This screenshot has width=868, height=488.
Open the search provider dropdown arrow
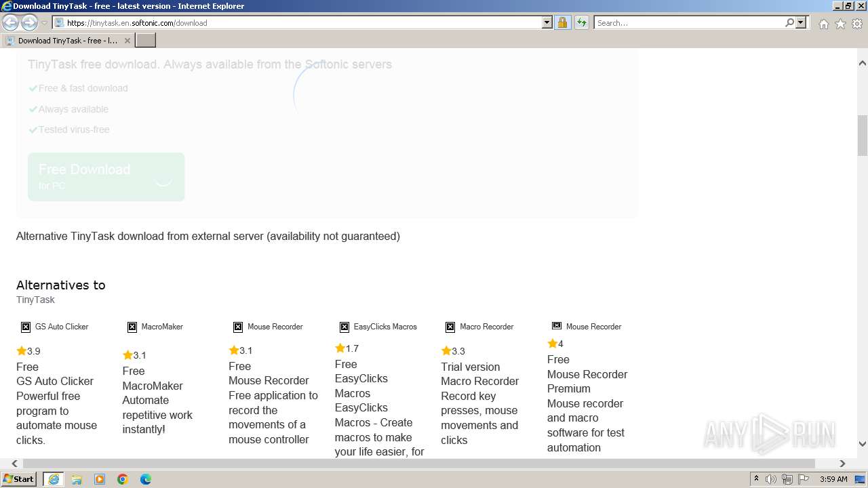point(801,22)
